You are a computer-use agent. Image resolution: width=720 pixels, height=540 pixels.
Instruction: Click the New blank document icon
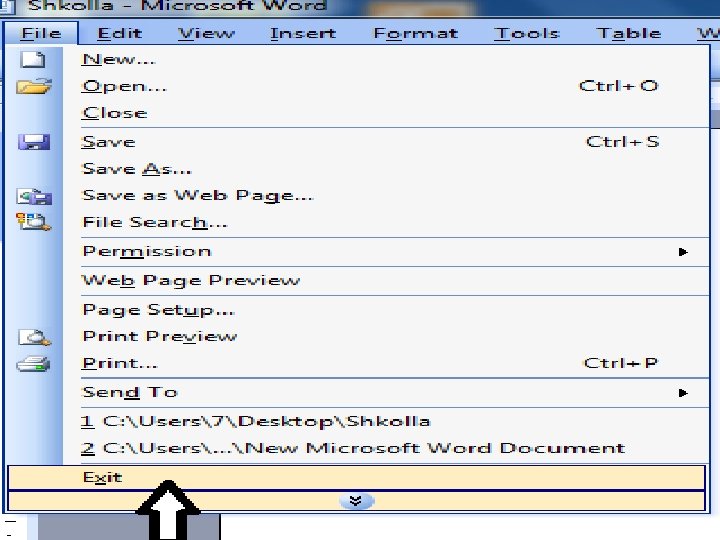coord(33,60)
